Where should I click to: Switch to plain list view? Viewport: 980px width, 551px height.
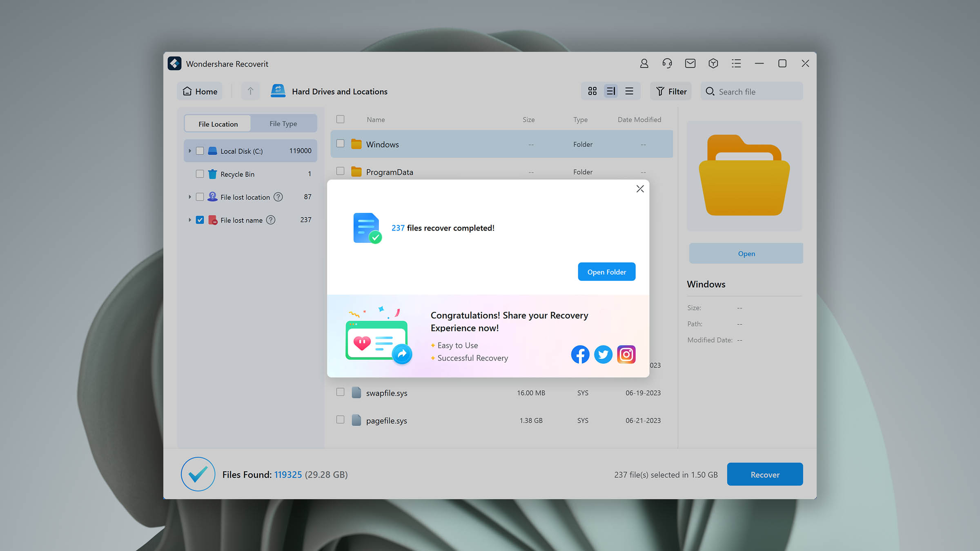click(x=629, y=91)
